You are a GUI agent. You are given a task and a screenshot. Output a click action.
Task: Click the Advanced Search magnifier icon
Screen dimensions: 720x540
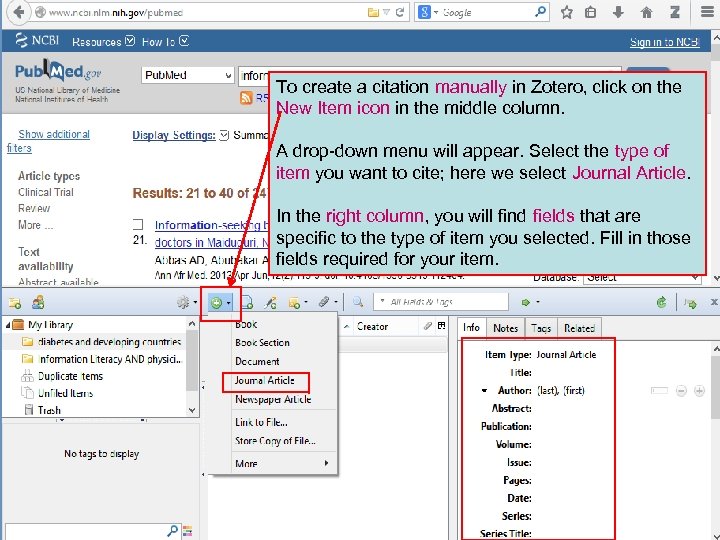tap(358, 302)
